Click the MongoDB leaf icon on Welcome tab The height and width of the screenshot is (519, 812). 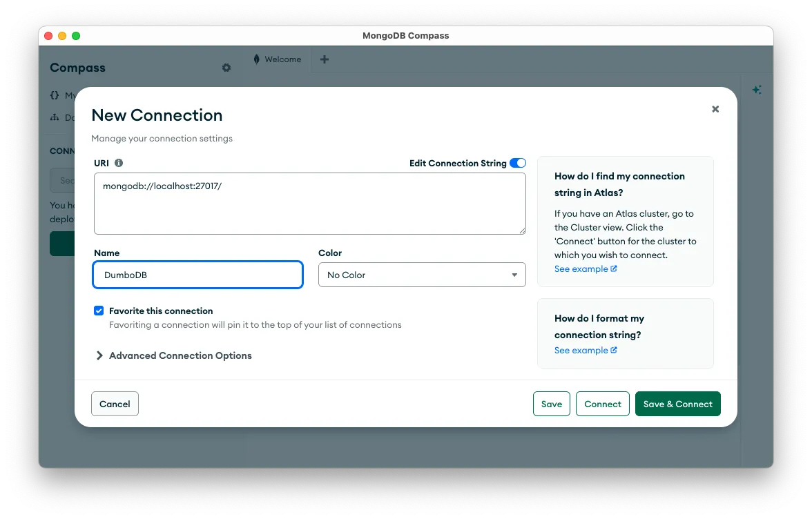point(256,59)
